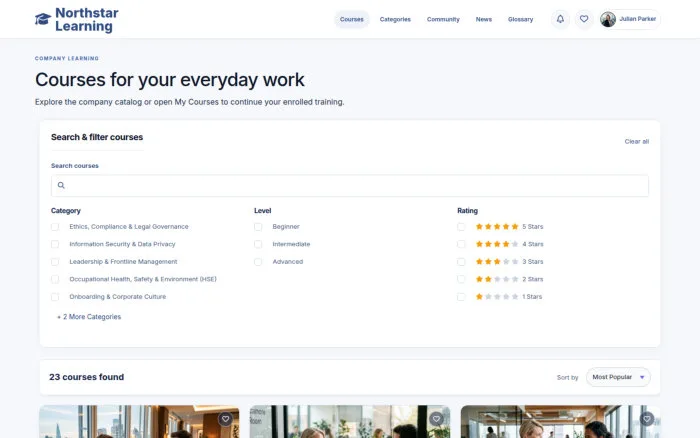
Task: Open the Glossary nav item
Action: (521, 19)
